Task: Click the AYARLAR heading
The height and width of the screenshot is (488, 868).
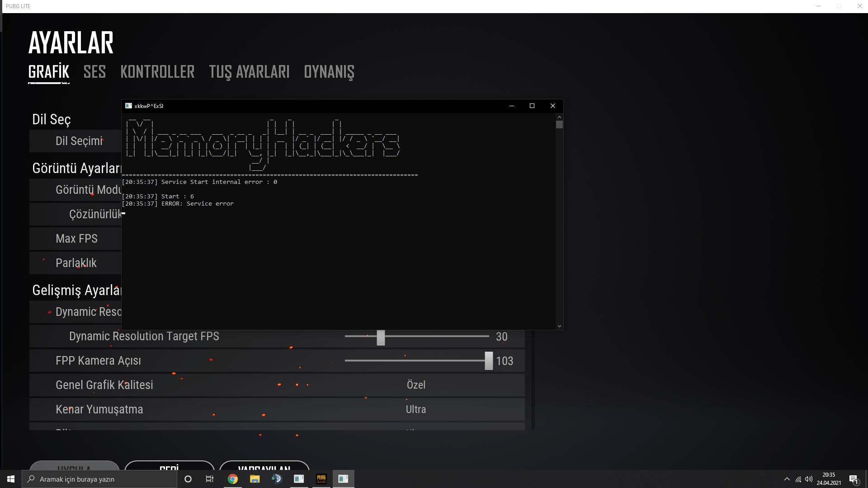Action: 71,43
